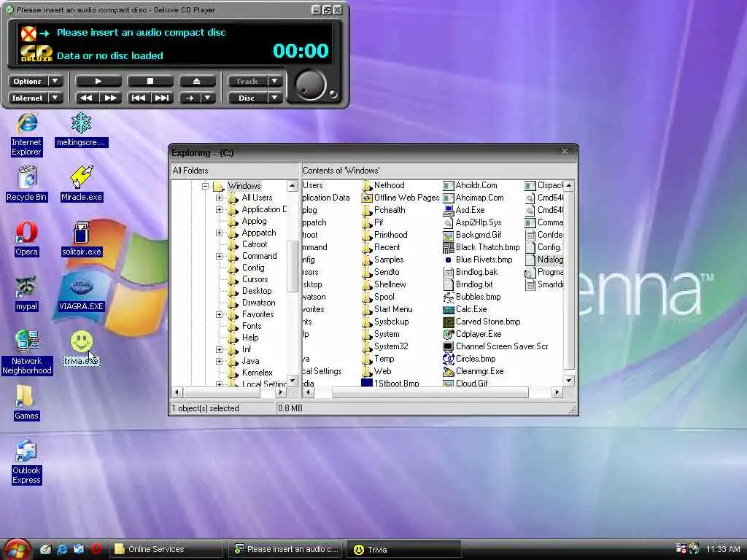The height and width of the screenshot is (560, 747).
Task: Open the Start menu orb
Action: [x=17, y=550]
